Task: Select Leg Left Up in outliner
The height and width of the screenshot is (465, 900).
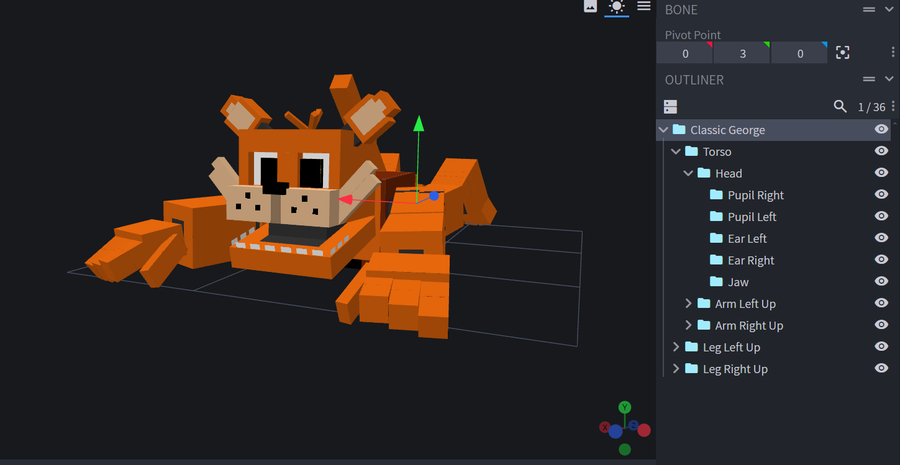Action: tap(773, 347)
